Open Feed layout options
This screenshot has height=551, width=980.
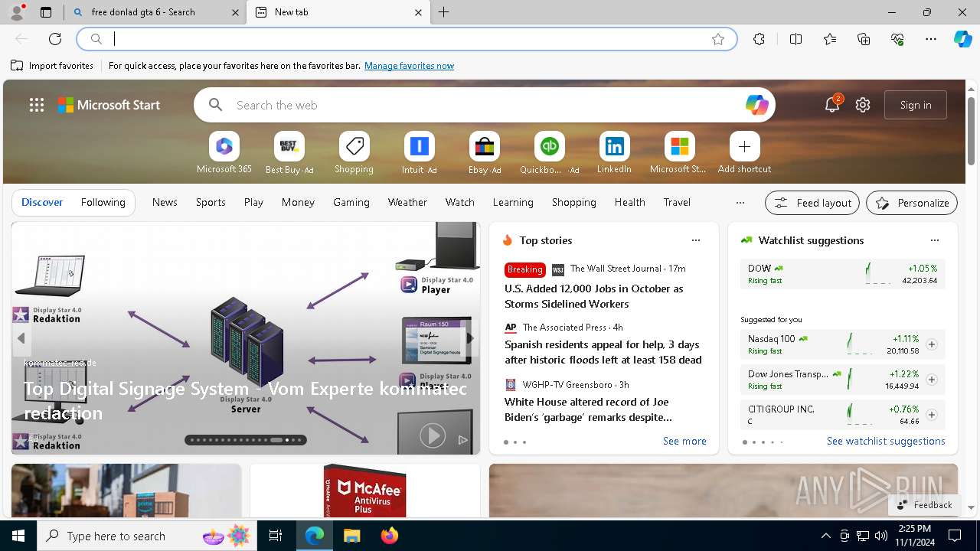point(812,203)
